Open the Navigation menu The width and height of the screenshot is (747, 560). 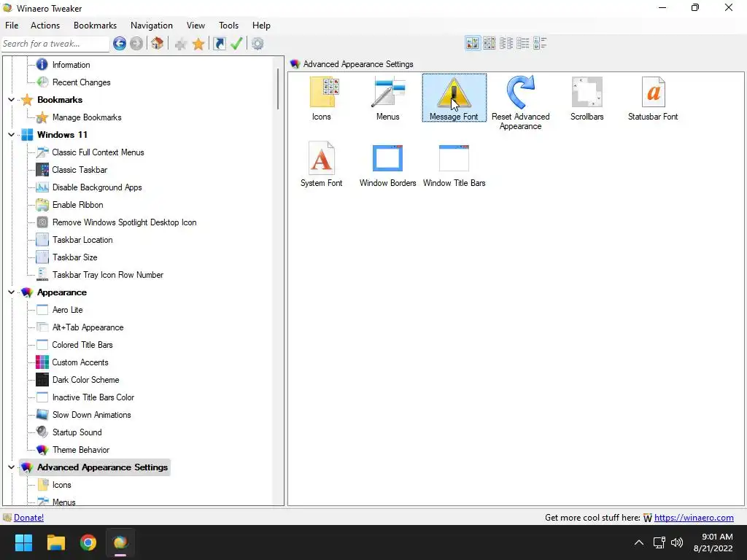tap(152, 26)
